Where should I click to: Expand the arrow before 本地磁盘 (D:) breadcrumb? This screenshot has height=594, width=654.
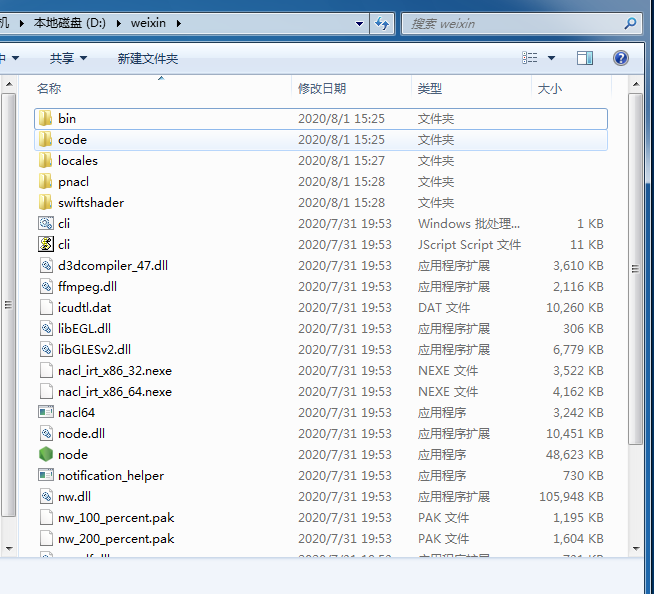point(22,23)
